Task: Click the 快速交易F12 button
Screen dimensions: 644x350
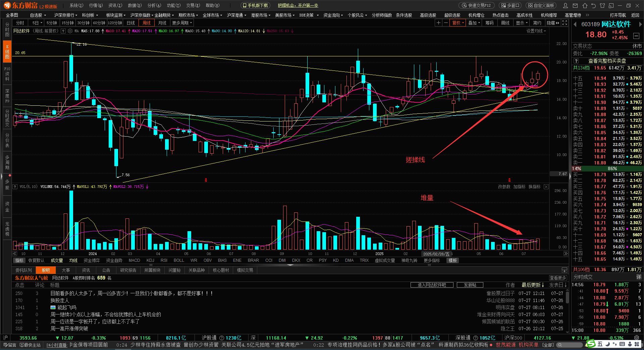Action: coord(476,5)
